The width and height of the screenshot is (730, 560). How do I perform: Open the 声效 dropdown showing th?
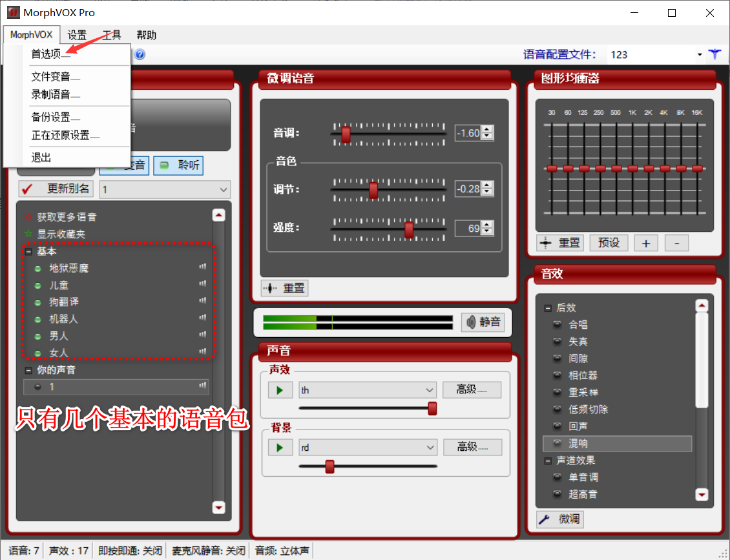coord(368,390)
